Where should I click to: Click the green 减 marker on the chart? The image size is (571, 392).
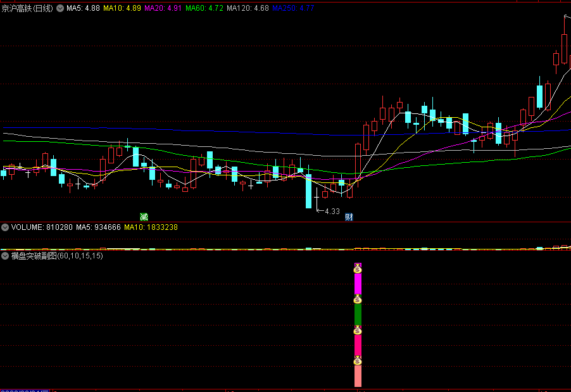[x=144, y=217]
